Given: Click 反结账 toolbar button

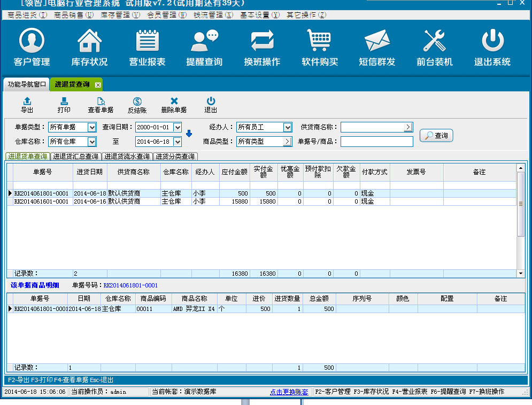Looking at the screenshot, I should 137,105.
